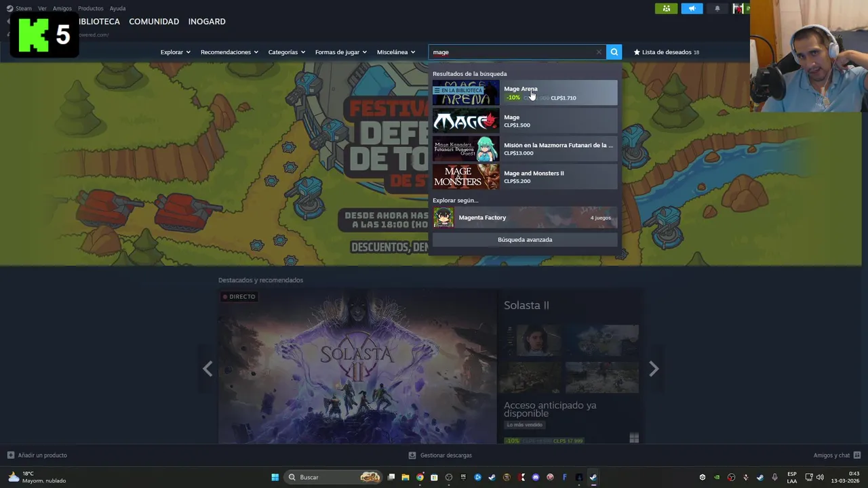Image resolution: width=868 pixels, height=488 pixels.
Task: Open the volume speaker tray icon
Action: pos(820,477)
